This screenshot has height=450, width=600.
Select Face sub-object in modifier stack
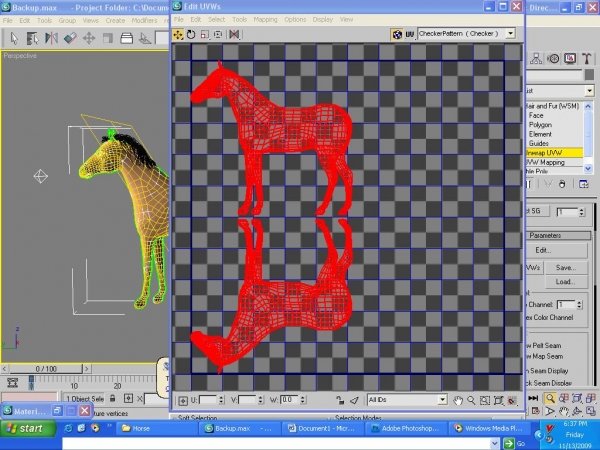click(536, 115)
